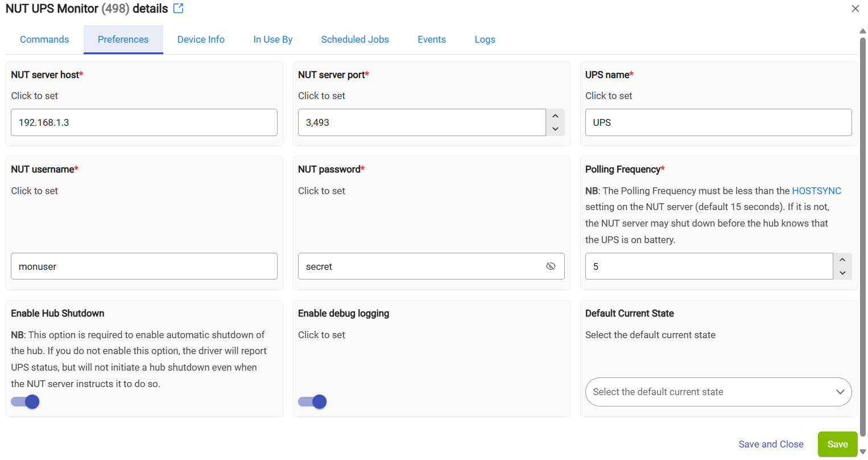Decrease Polling Frequency value
The height and width of the screenshot is (460, 868).
pos(842,273)
